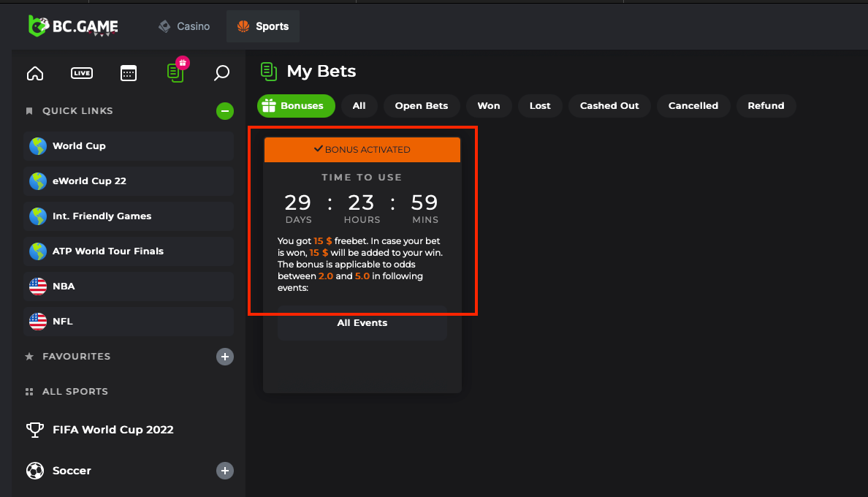Click the All Events button
Screen dimensions: 868x497
pyautogui.click(x=362, y=323)
